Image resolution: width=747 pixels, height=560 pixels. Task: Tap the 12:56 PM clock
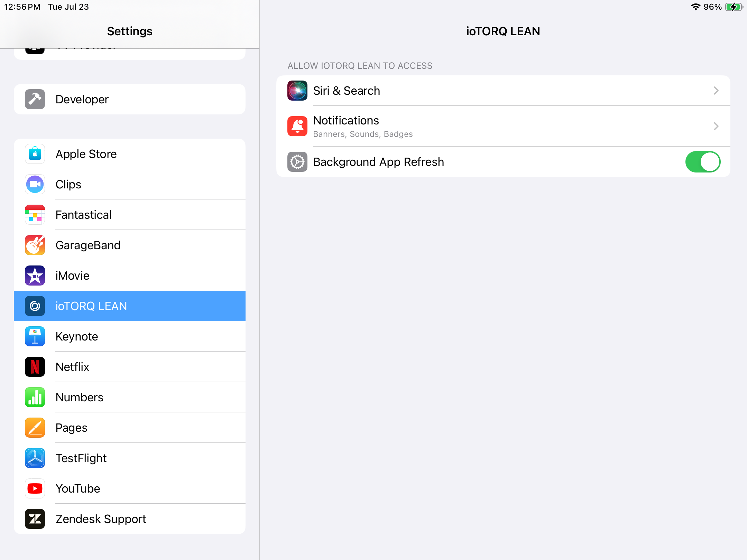[22, 7]
